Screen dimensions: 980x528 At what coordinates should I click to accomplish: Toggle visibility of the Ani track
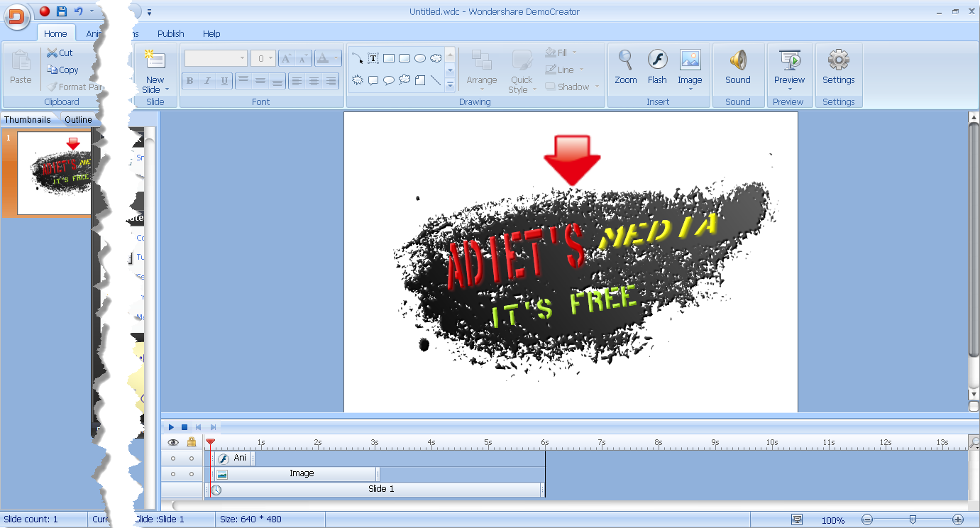click(172, 458)
